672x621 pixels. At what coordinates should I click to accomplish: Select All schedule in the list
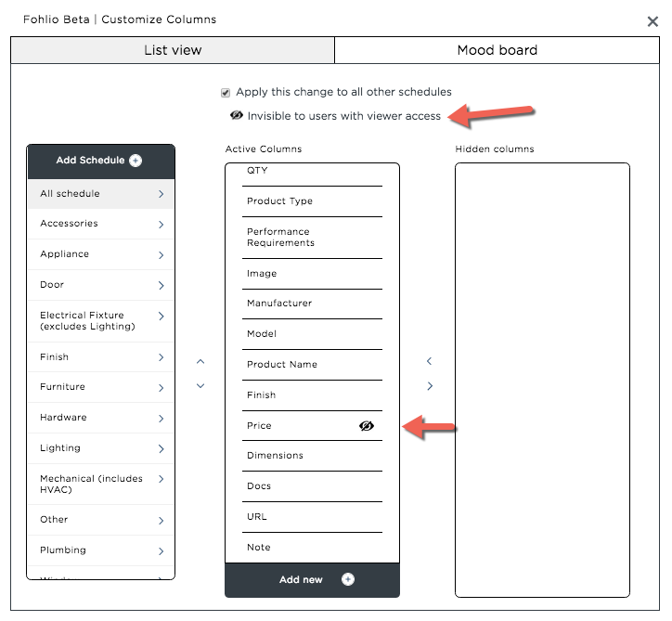click(101, 194)
